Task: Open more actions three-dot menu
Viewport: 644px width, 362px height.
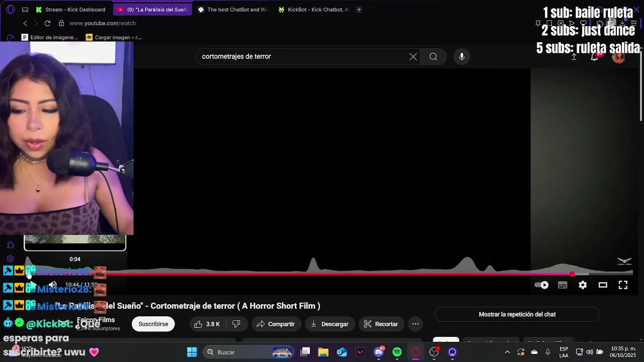Action: pos(416,324)
